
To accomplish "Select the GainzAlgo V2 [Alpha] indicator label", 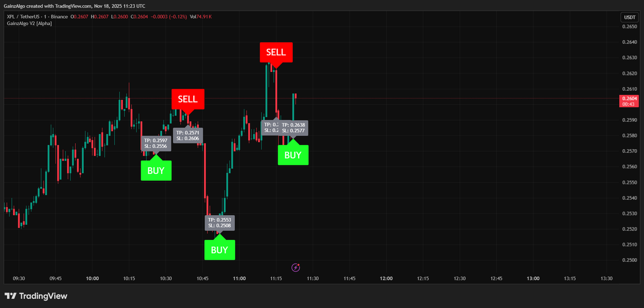I will point(29,24).
